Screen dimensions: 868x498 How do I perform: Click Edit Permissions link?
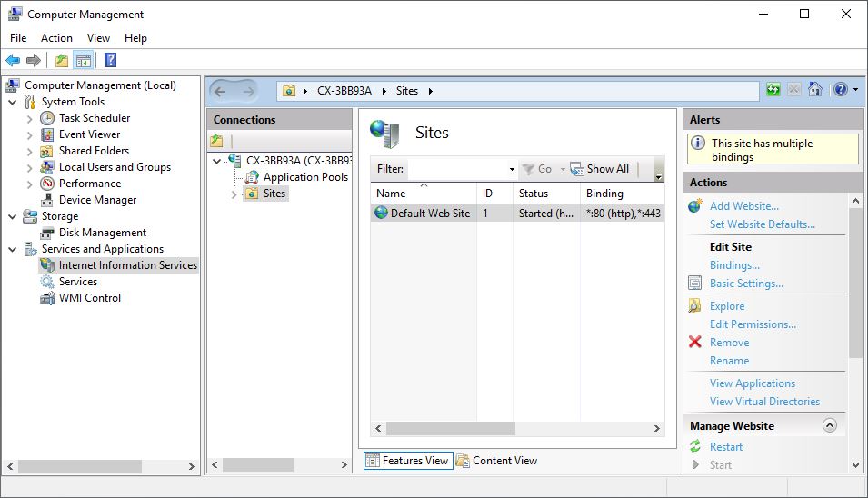[753, 324]
